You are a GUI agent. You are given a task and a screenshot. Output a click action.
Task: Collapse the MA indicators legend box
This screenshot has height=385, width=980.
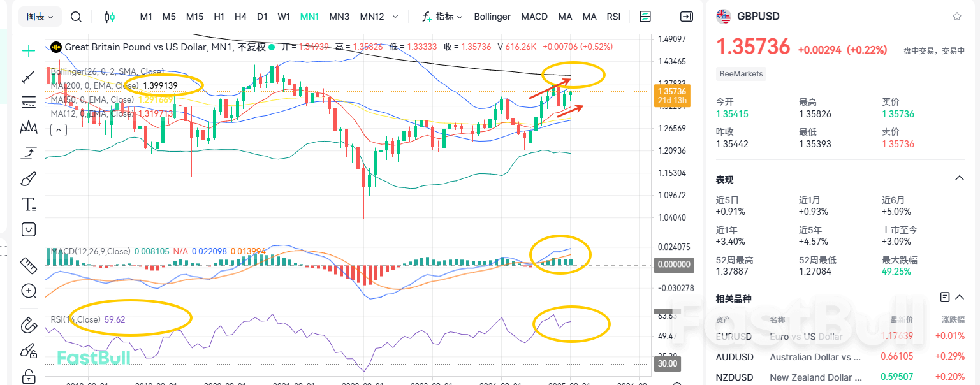click(x=58, y=129)
